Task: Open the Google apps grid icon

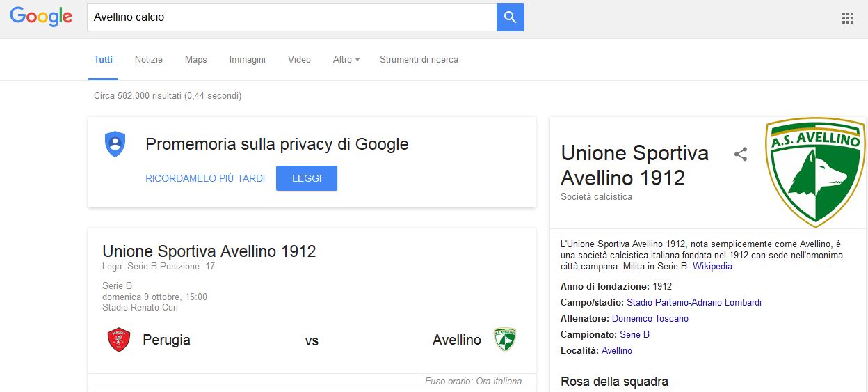Action: tap(847, 18)
